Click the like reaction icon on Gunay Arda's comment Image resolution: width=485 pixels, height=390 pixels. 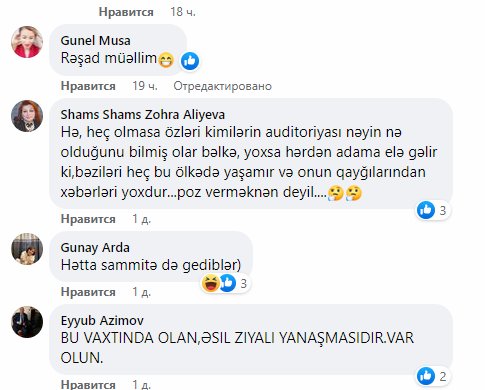pyautogui.click(x=228, y=283)
